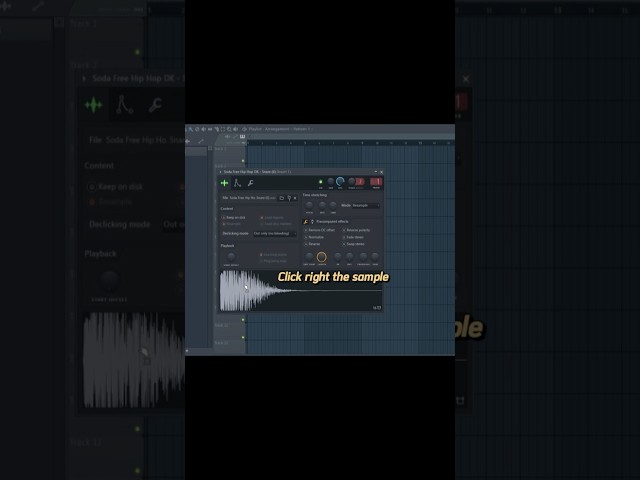Click the time stretching Mul knob
The image size is (640, 480).
[322, 205]
